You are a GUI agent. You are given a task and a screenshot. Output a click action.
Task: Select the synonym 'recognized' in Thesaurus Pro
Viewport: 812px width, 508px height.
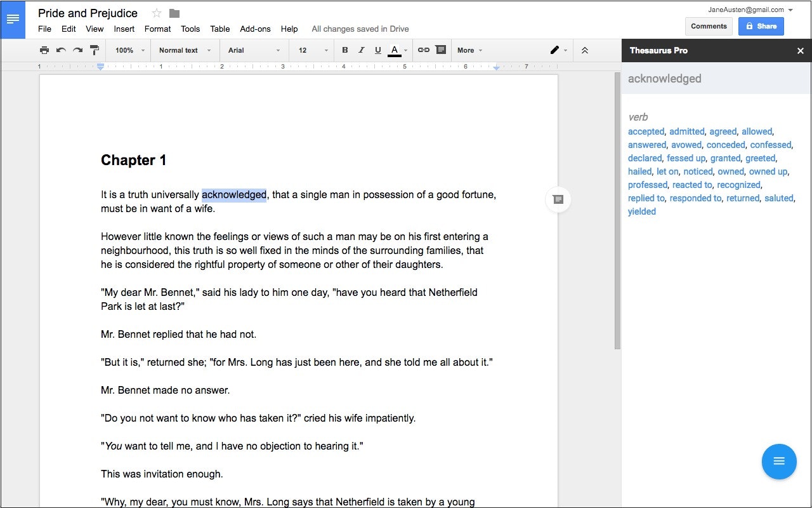[738, 184]
